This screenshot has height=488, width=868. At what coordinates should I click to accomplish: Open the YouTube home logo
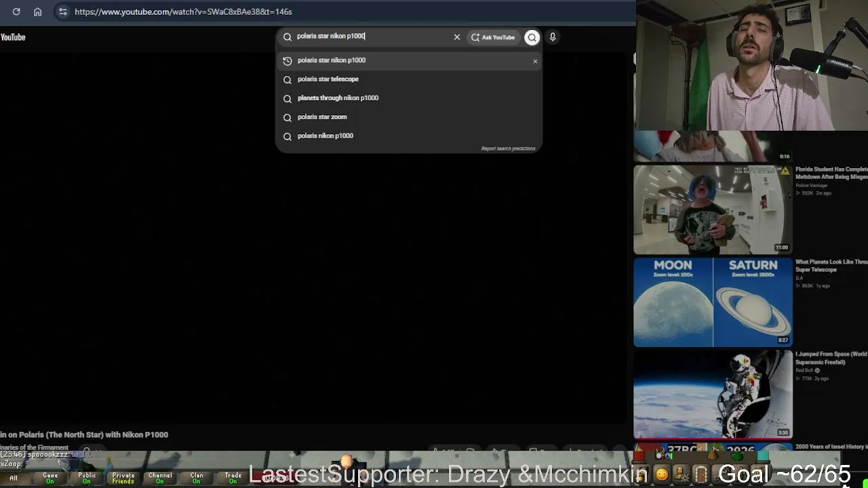13,37
